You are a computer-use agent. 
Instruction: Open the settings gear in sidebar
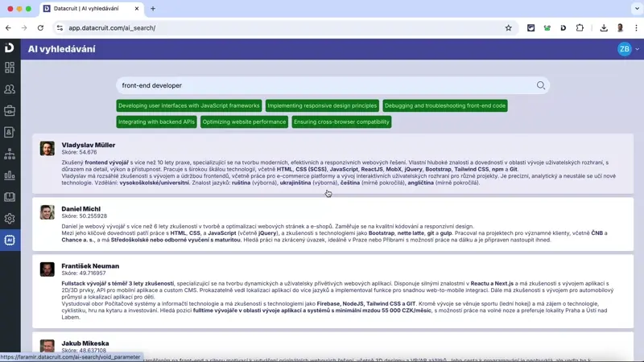click(10, 218)
